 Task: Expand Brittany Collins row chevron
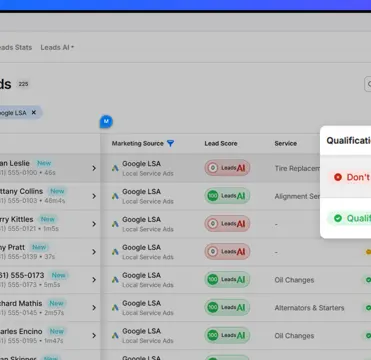[x=94, y=196]
